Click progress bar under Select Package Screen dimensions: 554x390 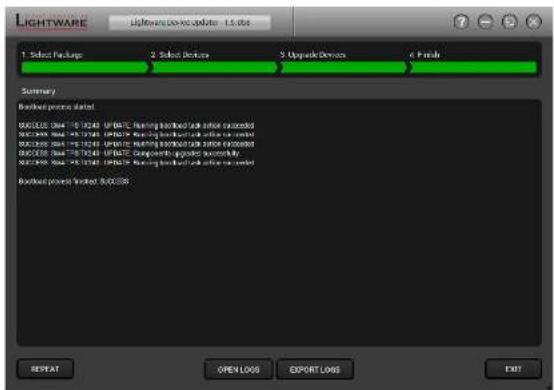[84, 67]
